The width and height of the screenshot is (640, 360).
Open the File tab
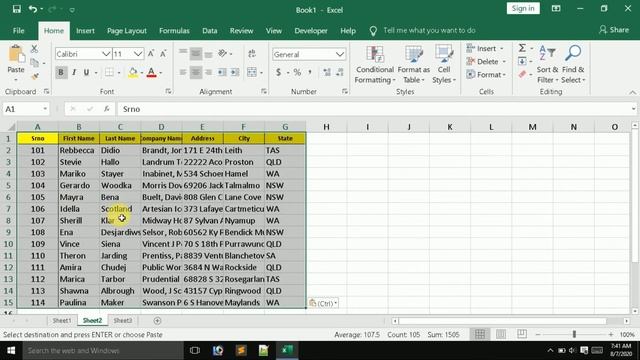point(18,31)
